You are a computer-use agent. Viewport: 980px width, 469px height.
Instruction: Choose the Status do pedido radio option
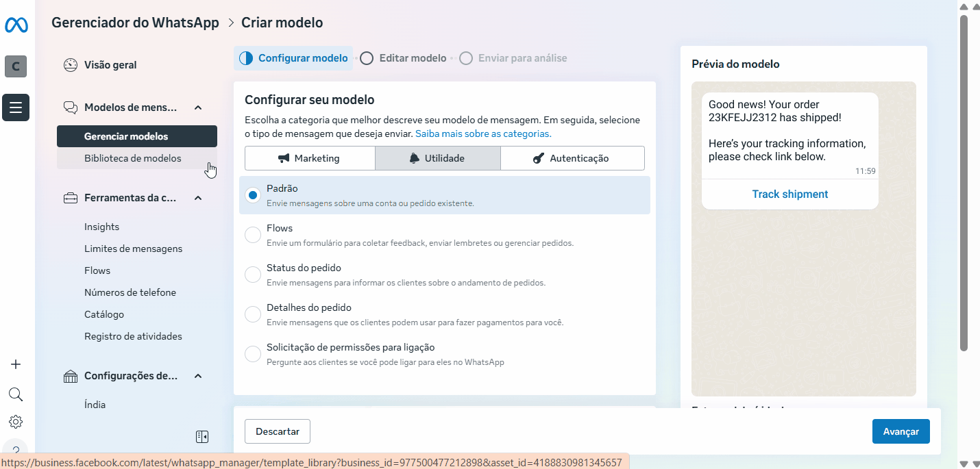(253, 275)
